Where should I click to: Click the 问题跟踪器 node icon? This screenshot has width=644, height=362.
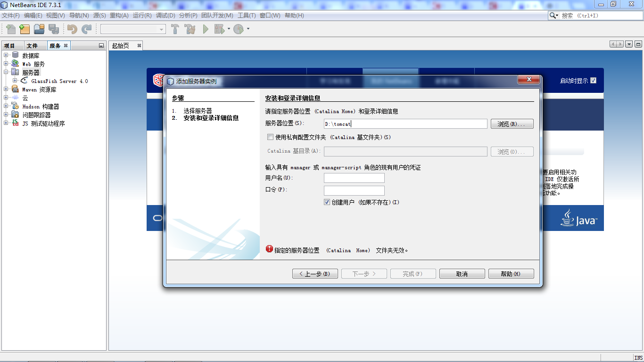tap(15, 115)
